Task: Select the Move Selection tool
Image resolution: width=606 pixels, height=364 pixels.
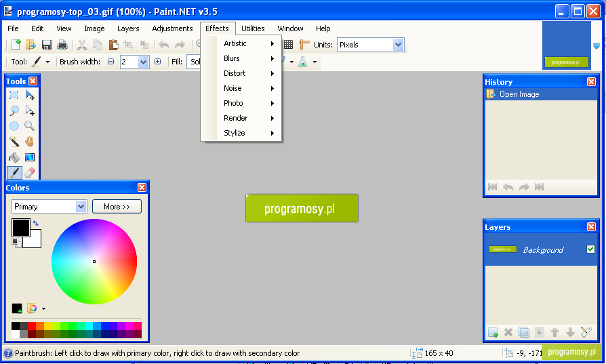Action: [30, 111]
